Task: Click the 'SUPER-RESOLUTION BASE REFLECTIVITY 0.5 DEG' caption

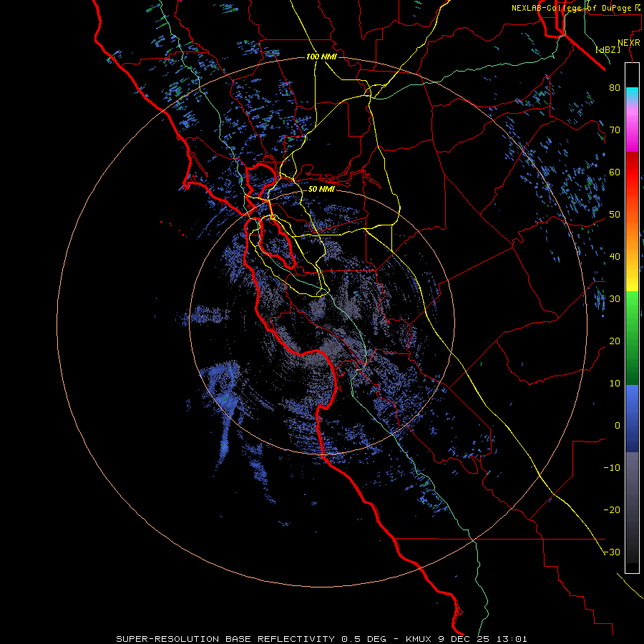Action: (x=251, y=639)
